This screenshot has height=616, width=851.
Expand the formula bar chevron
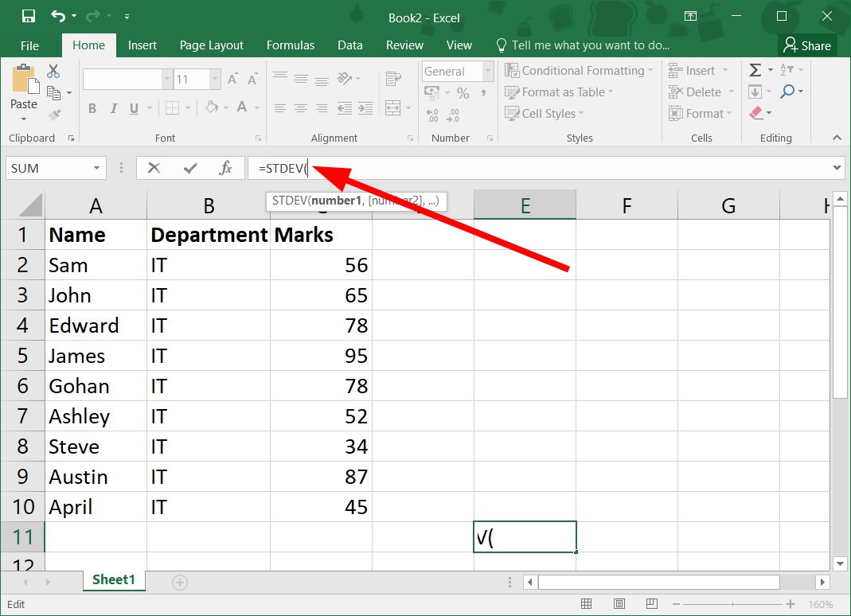coord(837,168)
